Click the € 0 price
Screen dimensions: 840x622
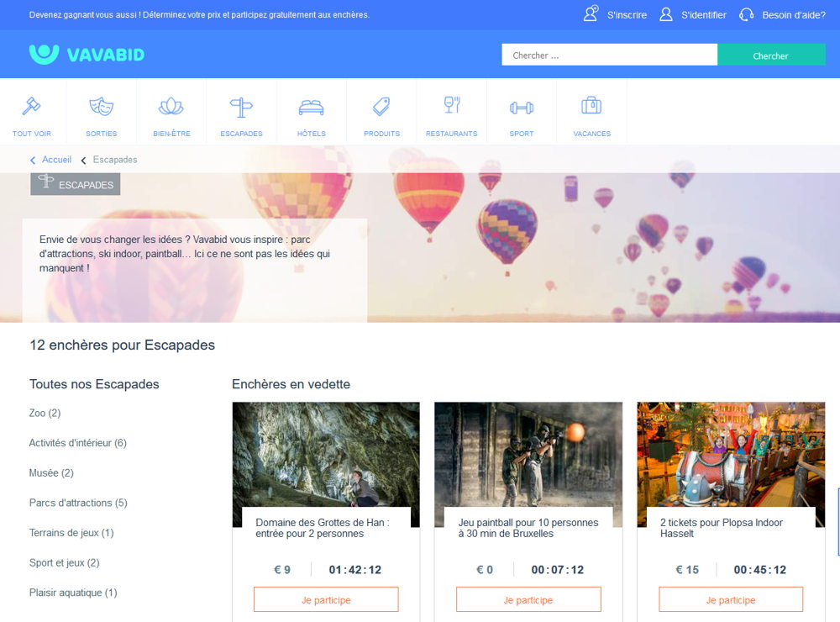[485, 570]
